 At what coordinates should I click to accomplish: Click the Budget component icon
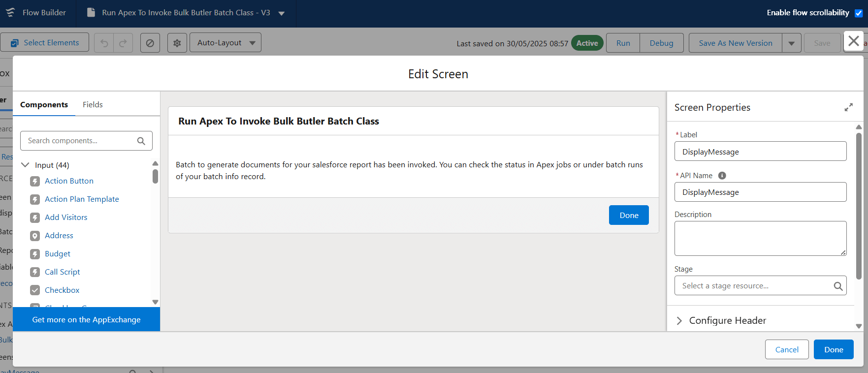35,254
